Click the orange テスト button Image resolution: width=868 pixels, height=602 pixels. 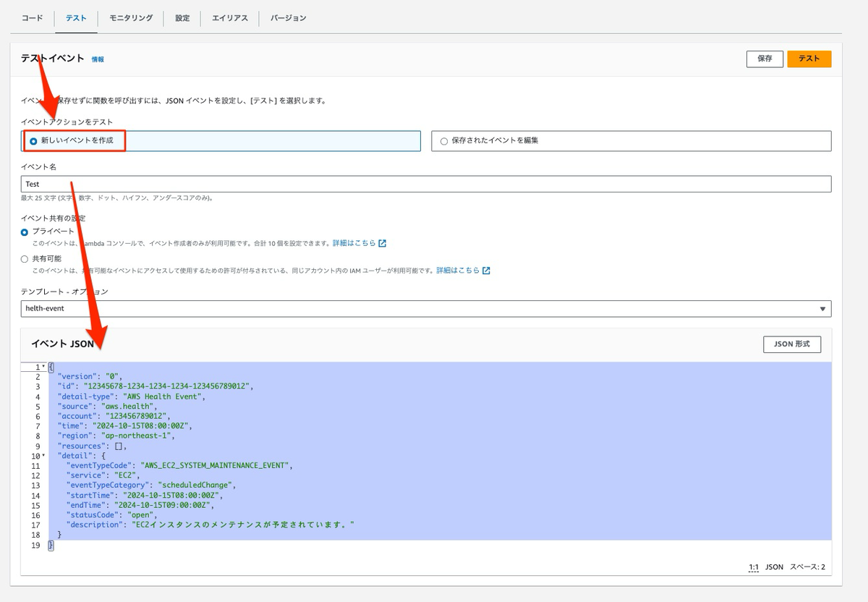pyautogui.click(x=809, y=59)
